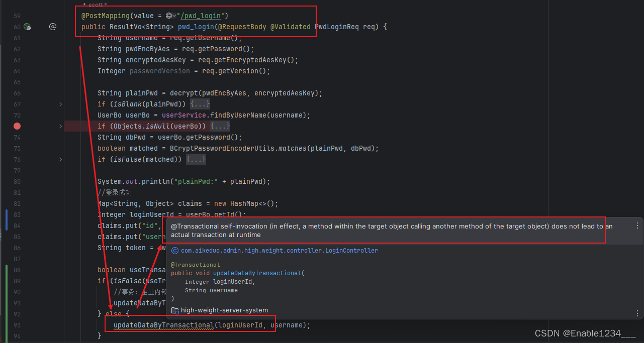This screenshot has height=343, width=644.
Task: Click the underlined /pwd_login mapping path
Action: [201, 16]
